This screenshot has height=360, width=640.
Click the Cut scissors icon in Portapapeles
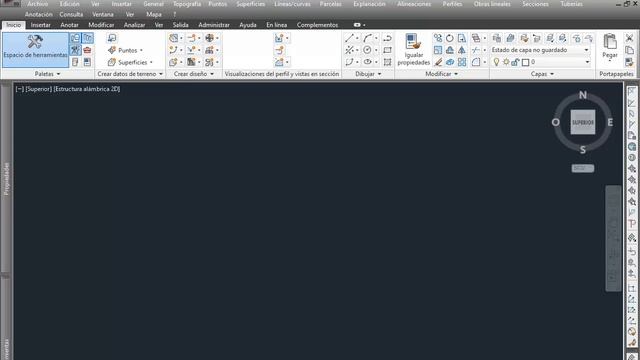point(629,38)
